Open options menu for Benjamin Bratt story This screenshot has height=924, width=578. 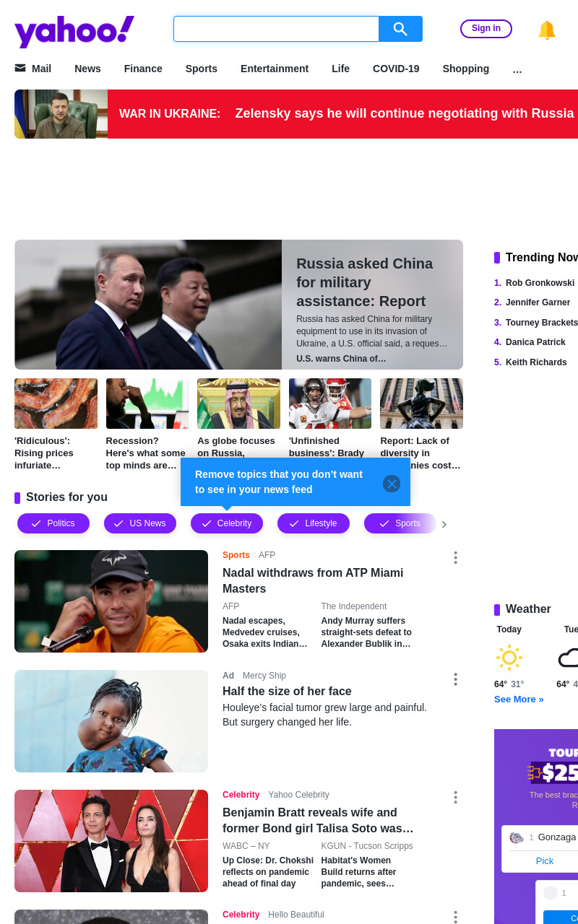[455, 797]
